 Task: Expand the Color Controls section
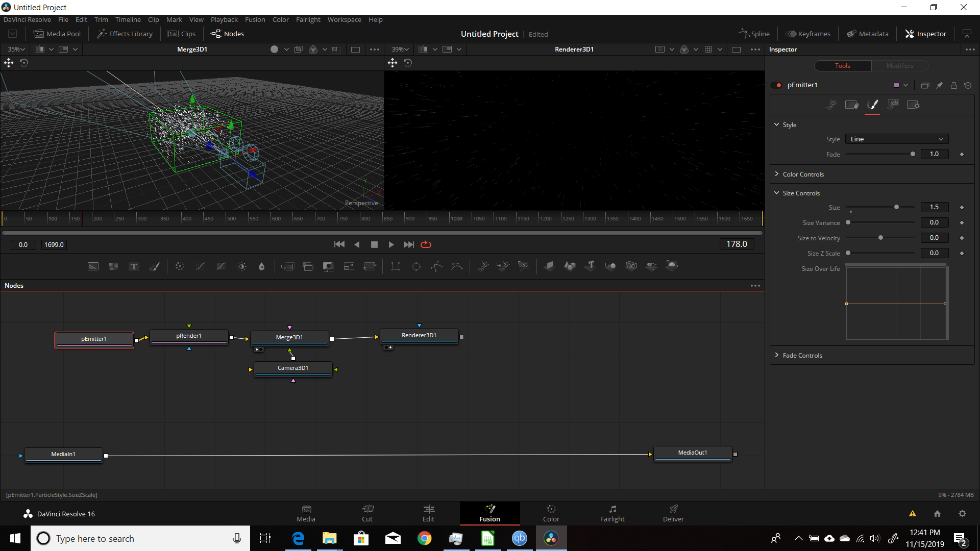coord(777,174)
